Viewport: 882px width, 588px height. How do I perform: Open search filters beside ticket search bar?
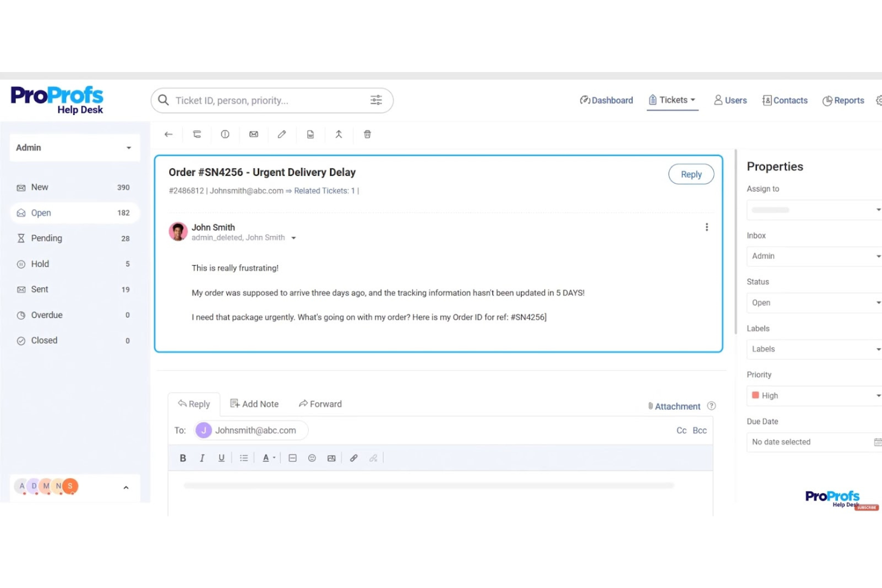click(x=376, y=100)
